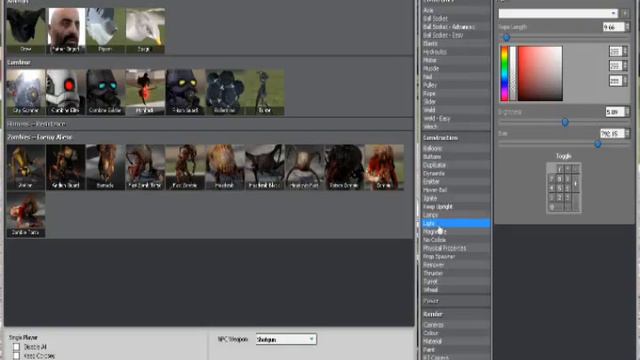Select the Axis tool
Image resolution: width=640 pixels, height=360 pixels.
tap(456, 10)
